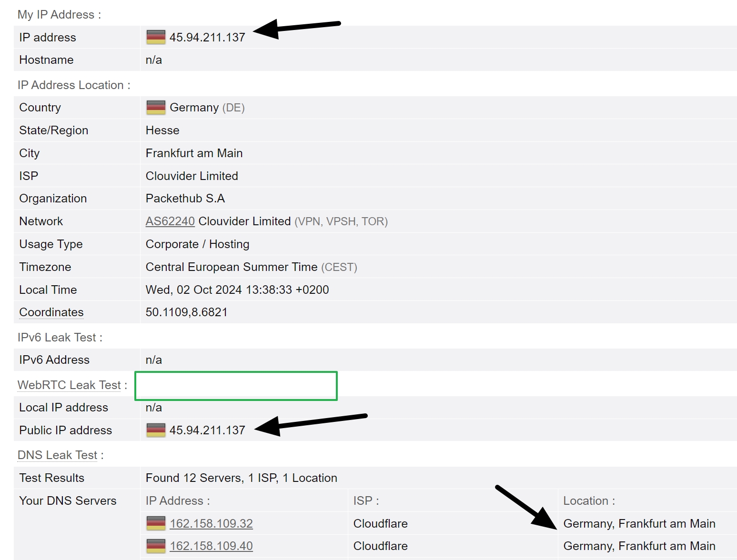Click the WebRTC Leak Test heading link
Viewport: 737px width, 560px height.
69,385
